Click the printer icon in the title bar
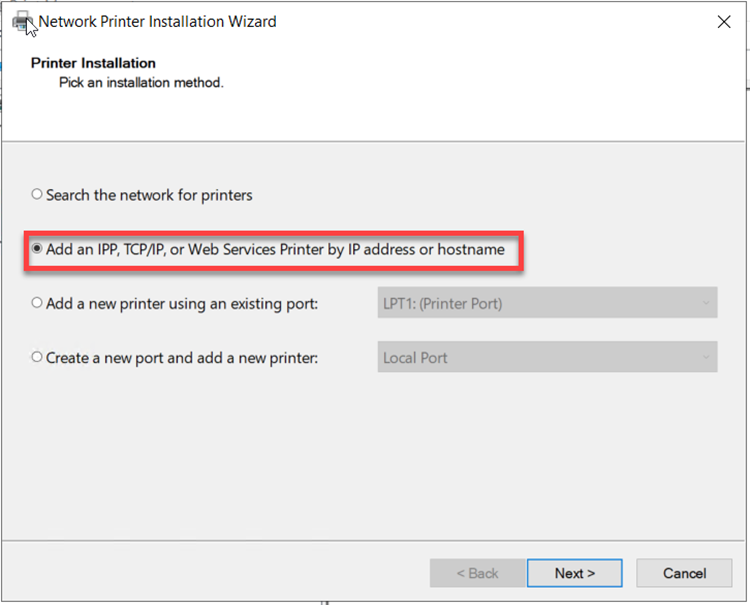The image size is (750, 605). click(x=22, y=21)
